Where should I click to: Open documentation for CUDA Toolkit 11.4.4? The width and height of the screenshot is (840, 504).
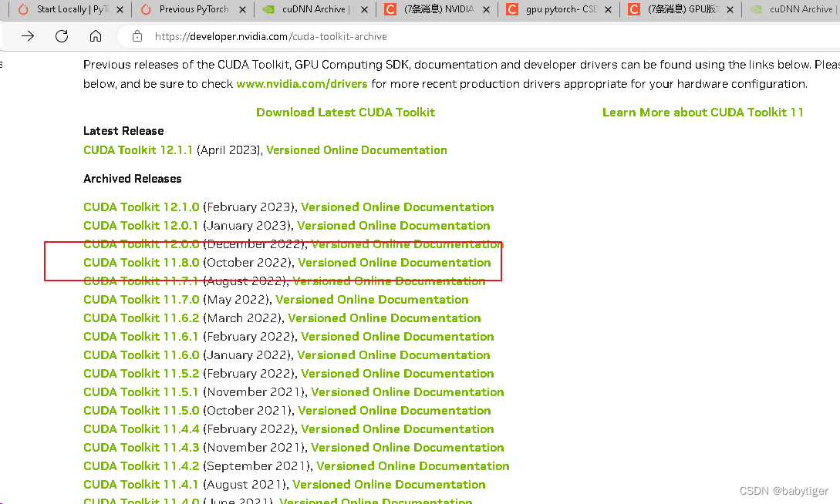(397, 429)
